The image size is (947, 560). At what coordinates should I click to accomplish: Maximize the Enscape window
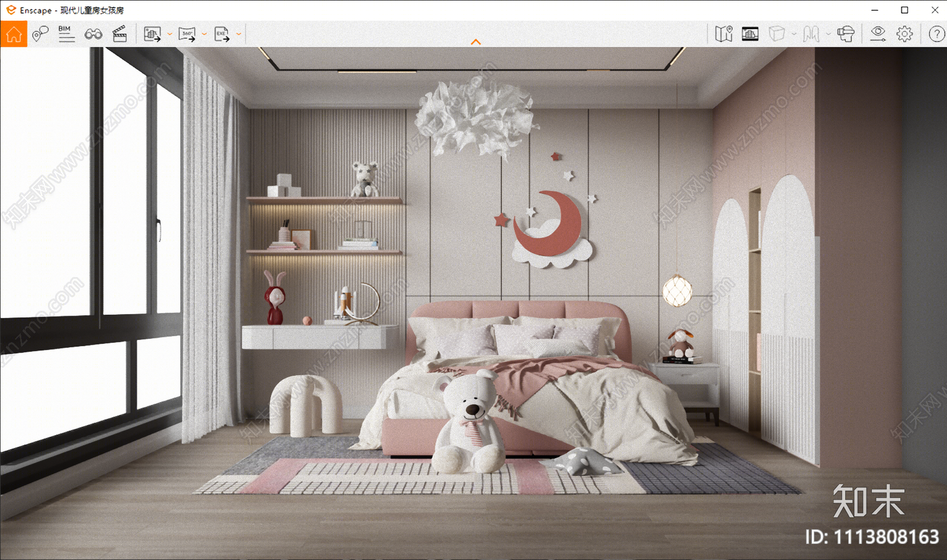(x=904, y=10)
